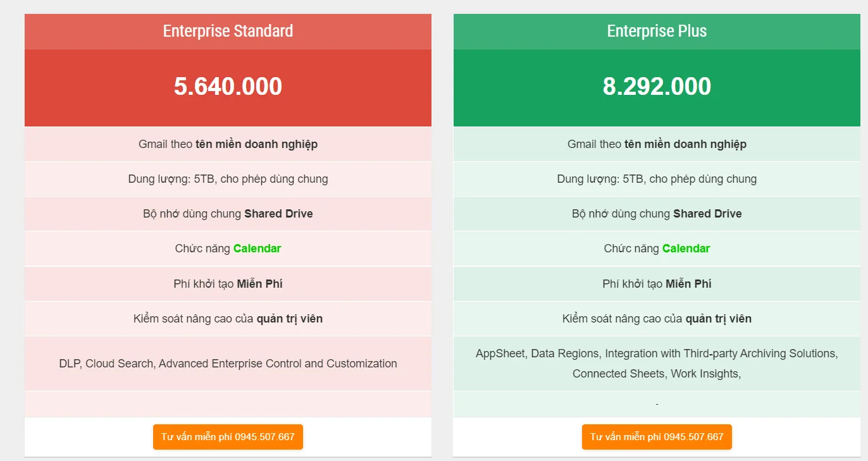Click the DLP, Cloud Search feature row

pos(228,364)
